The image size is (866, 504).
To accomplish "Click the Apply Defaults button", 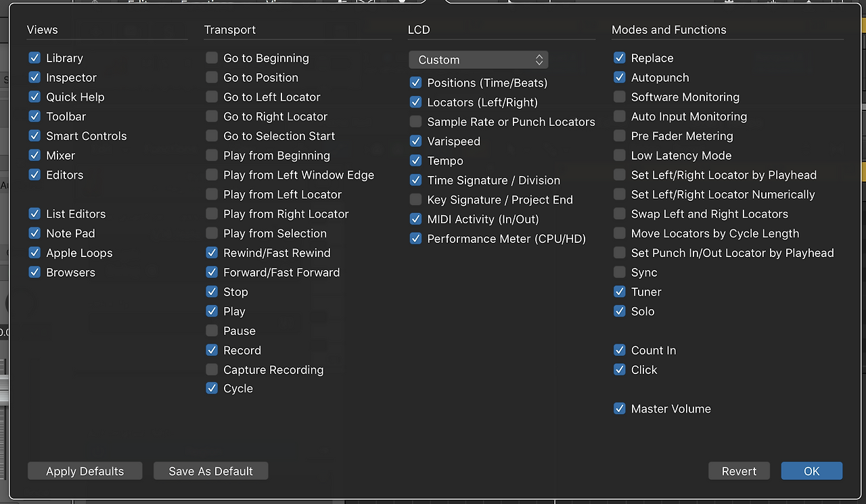I will click(x=85, y=471).
